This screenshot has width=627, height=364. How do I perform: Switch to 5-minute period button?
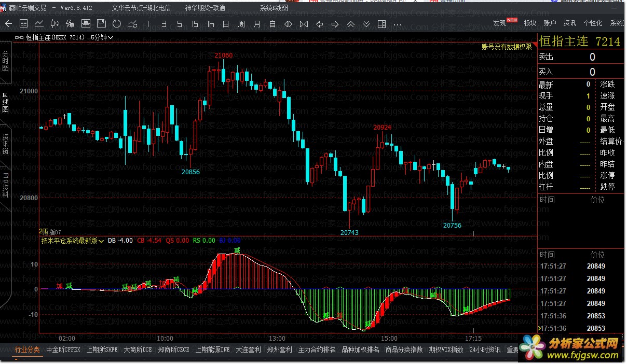tap(179, 24)
